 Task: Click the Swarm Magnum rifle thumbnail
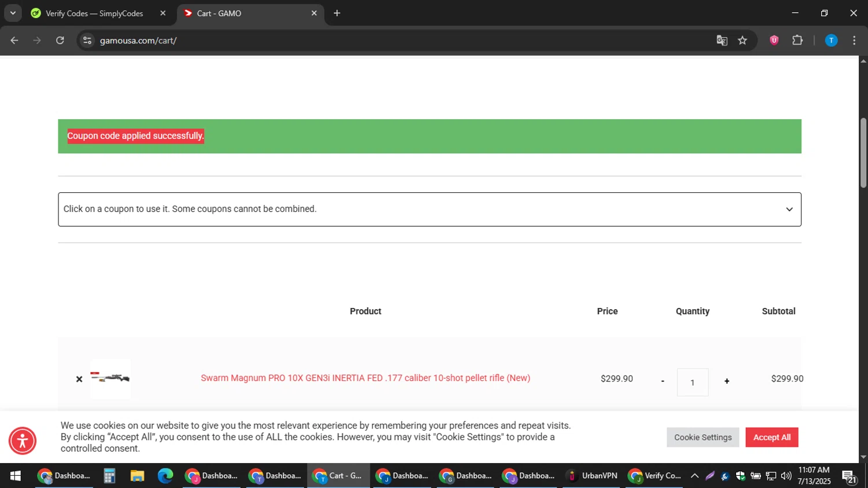110,379
